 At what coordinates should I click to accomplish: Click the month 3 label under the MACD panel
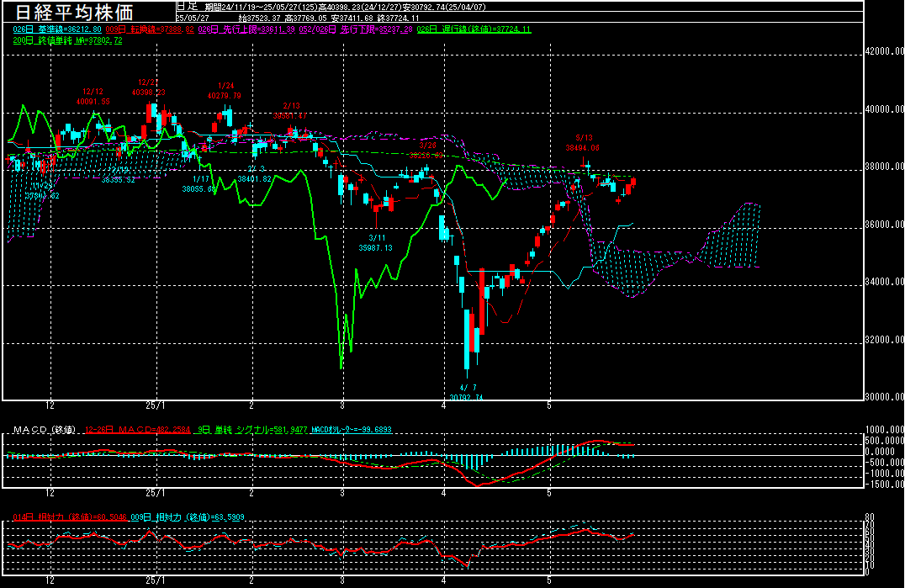pos(342,493)
